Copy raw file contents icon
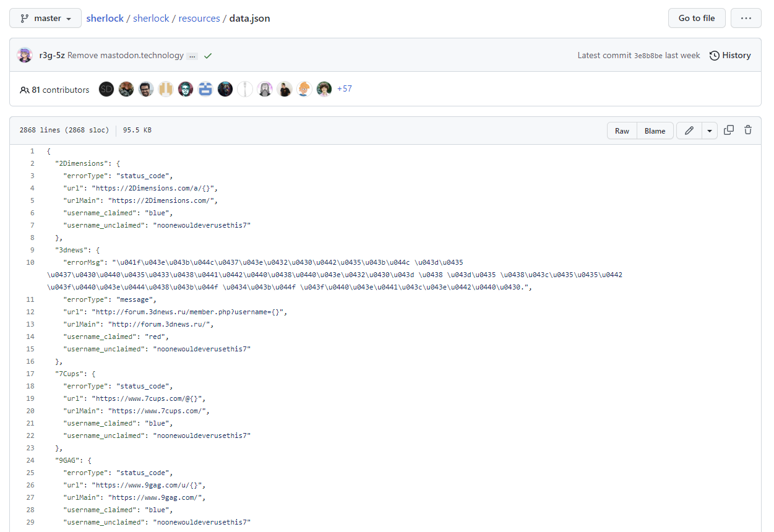The image size is (774, 532). (x=729, y=130)
